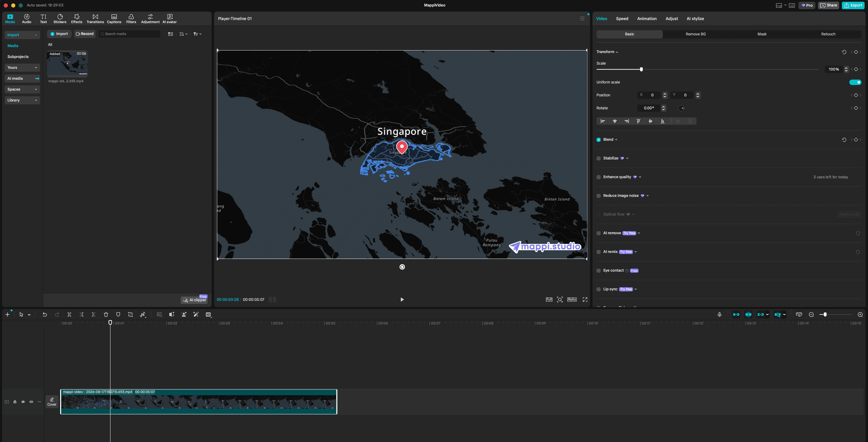This screenshot has height=442, width=868.
Task: Click the Record button
Action: pyautogui.click(x=85, y=34)
